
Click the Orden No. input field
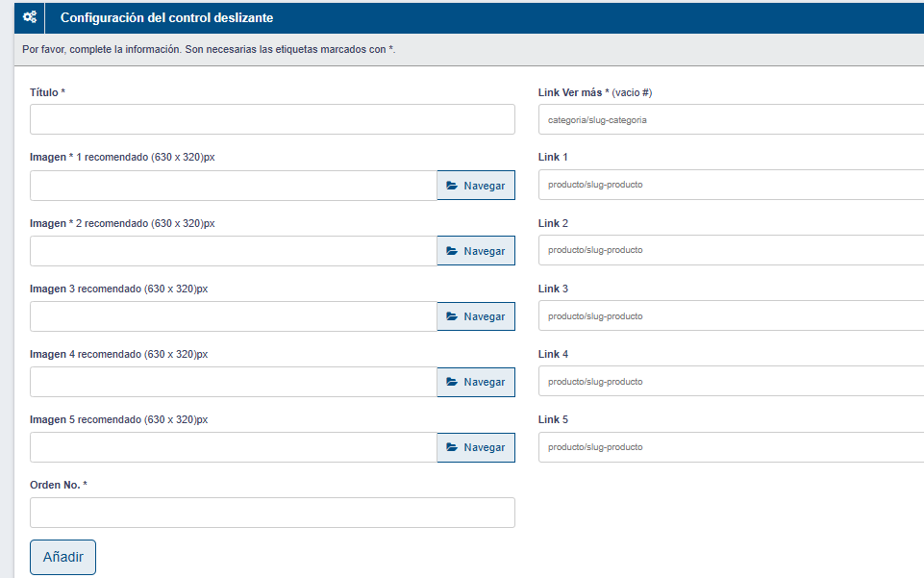[272, 513]
